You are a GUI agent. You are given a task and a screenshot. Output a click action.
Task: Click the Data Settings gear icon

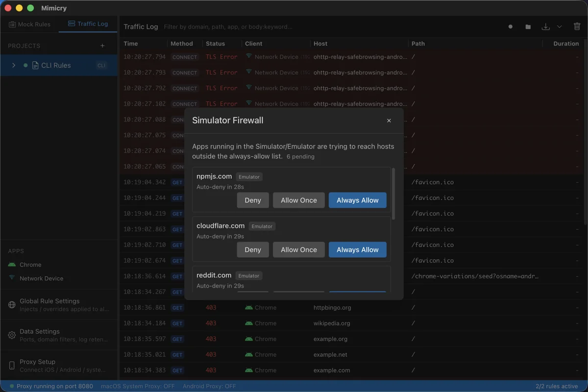[x=12, y=335]
